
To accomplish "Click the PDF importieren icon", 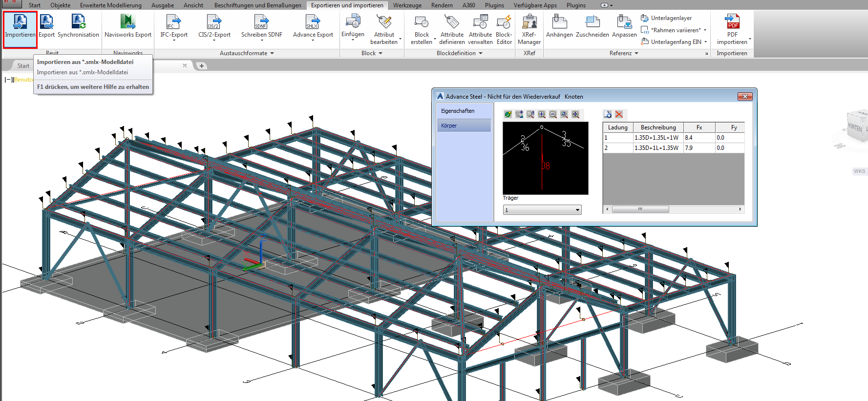I will click(732, 21).
